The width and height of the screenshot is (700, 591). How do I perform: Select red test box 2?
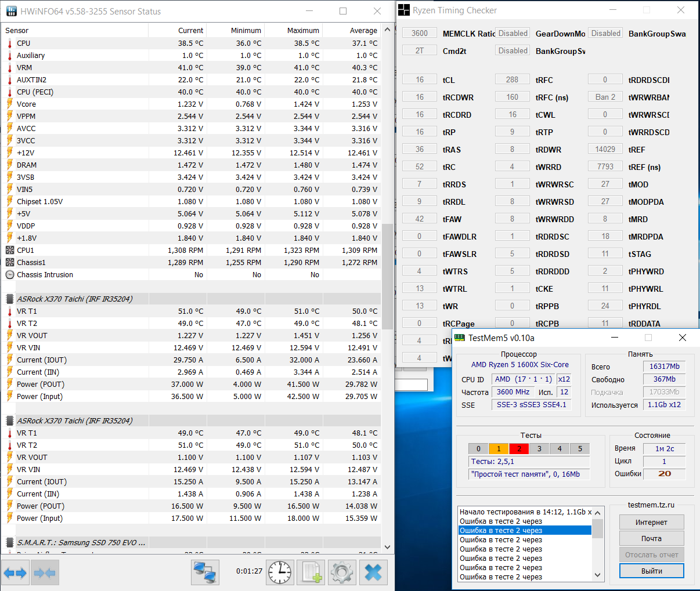(x=519, y=448)
